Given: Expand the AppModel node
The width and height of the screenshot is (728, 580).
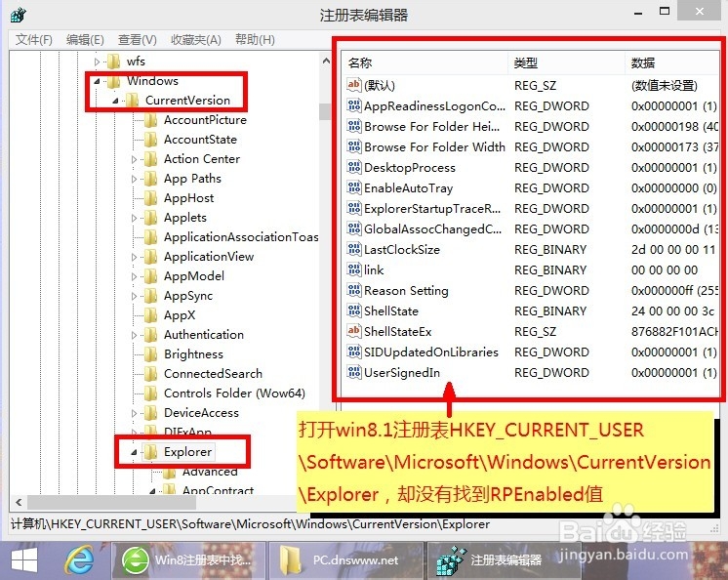Looking at the screenshot, I should pyautogui.click(x=134, y=276).
